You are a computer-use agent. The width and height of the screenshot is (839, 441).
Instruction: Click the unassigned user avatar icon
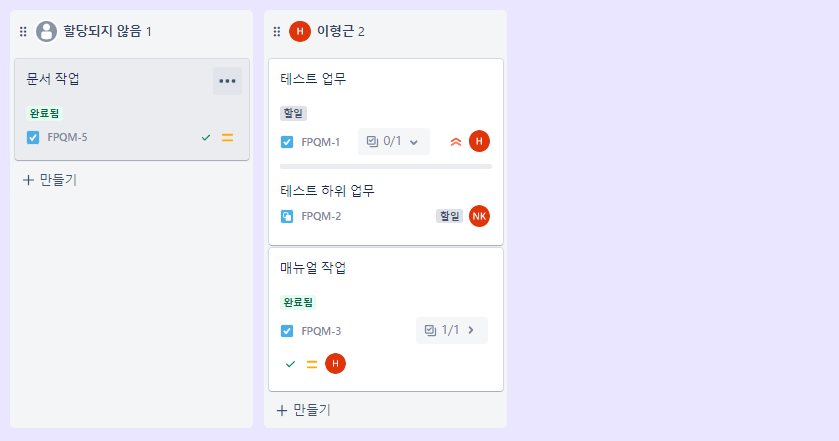(x=47, y=32)
